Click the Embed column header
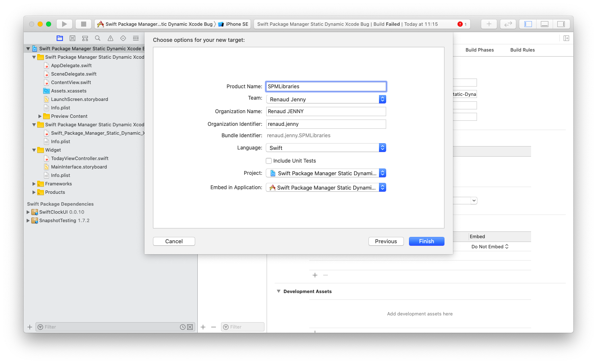Screen dimensions: 597x364 [477, 236]
